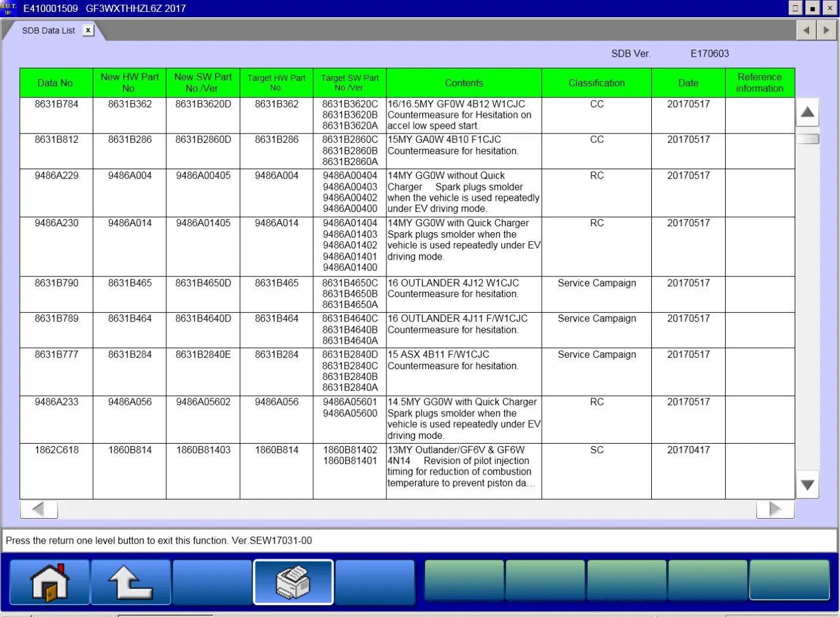Click the New SW Part No./Ver. column header

tap(203, 83)
